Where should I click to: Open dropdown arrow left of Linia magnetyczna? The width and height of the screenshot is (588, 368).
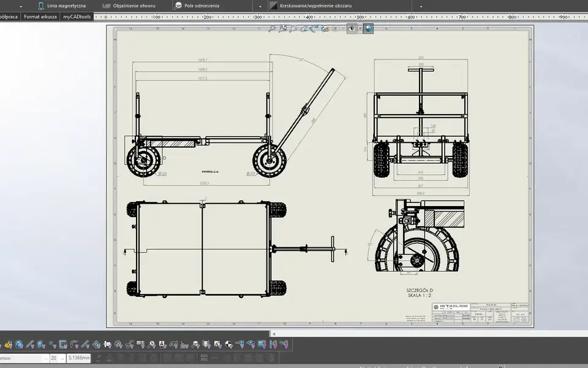coord(21,6)
